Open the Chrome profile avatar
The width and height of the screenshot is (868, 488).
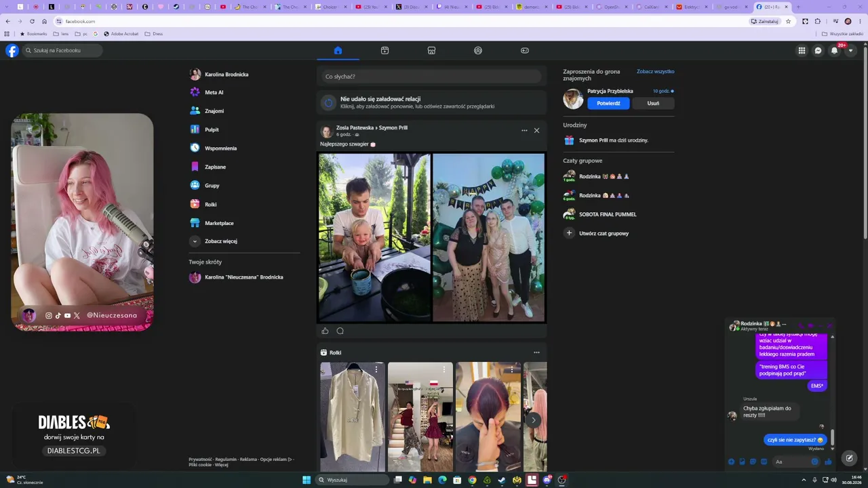tap(848, 21)
